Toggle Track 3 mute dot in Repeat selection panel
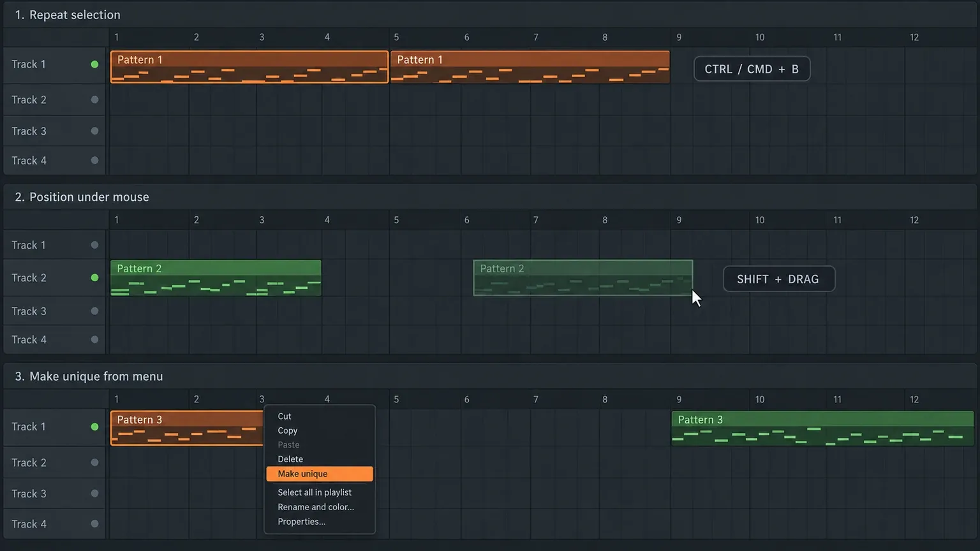The width and height of the screenshot is (980, 551). pos(94,131)
